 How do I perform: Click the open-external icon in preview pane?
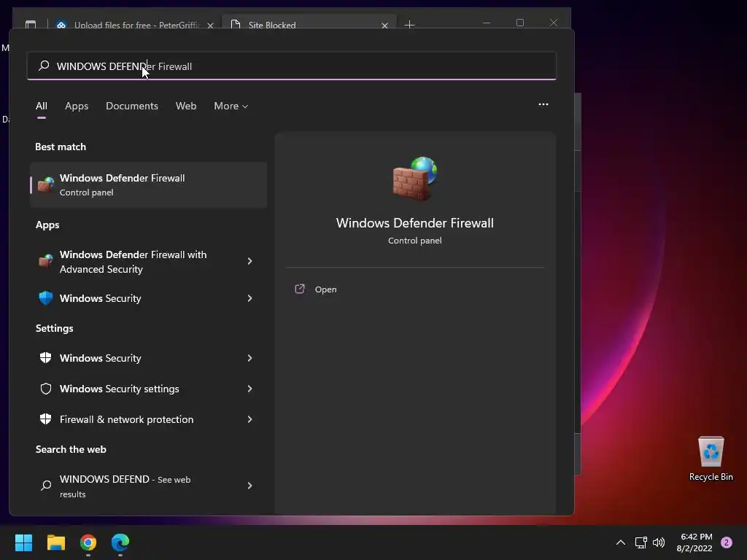pyautogui.click(x=300, y=289)
